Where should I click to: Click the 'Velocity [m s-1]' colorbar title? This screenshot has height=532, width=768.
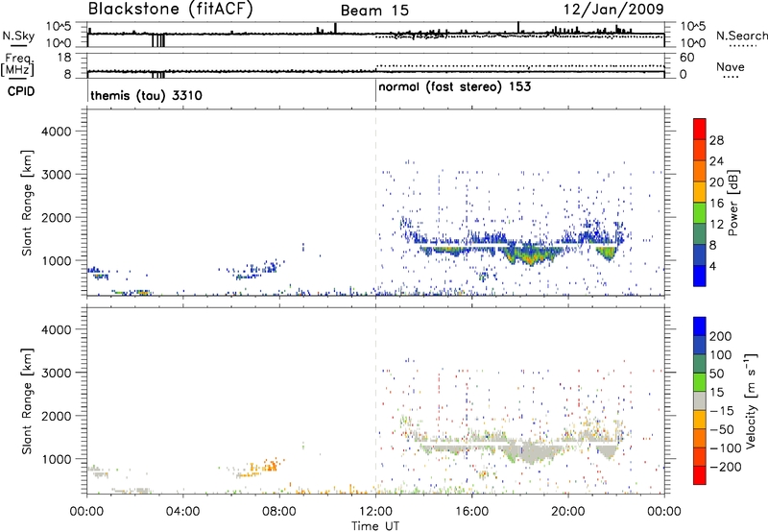pyautogui.click(x=751, y=400)
